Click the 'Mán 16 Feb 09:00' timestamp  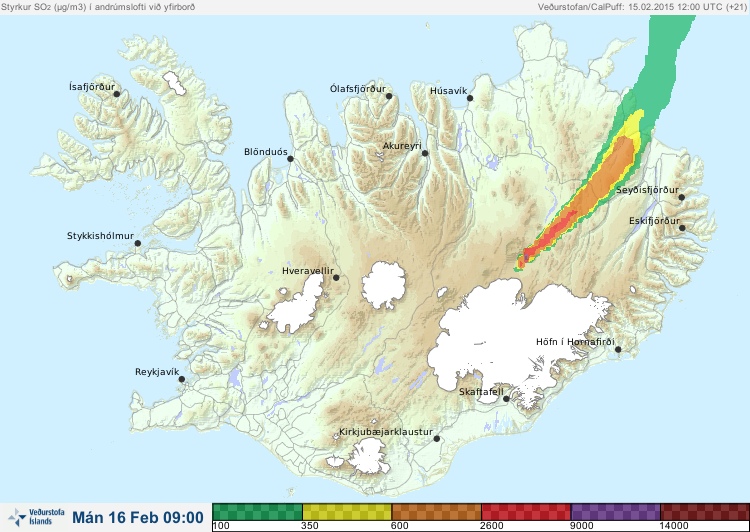138,517
